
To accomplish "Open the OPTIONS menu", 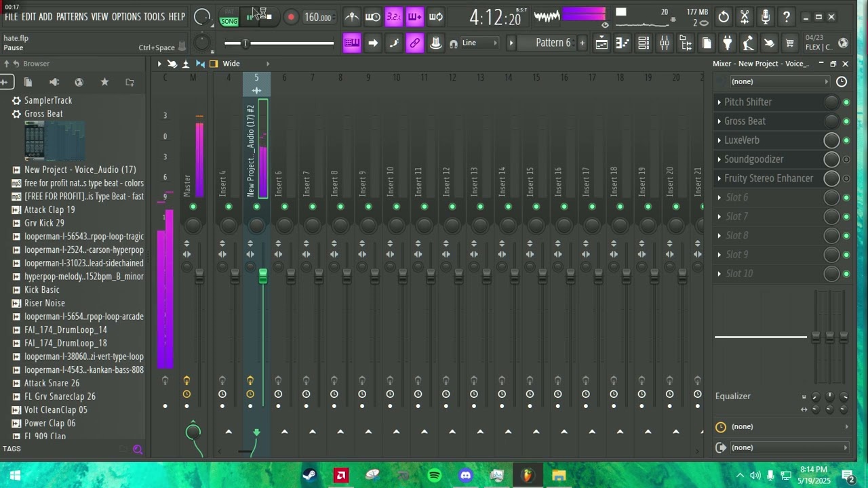I will point(126,16).
